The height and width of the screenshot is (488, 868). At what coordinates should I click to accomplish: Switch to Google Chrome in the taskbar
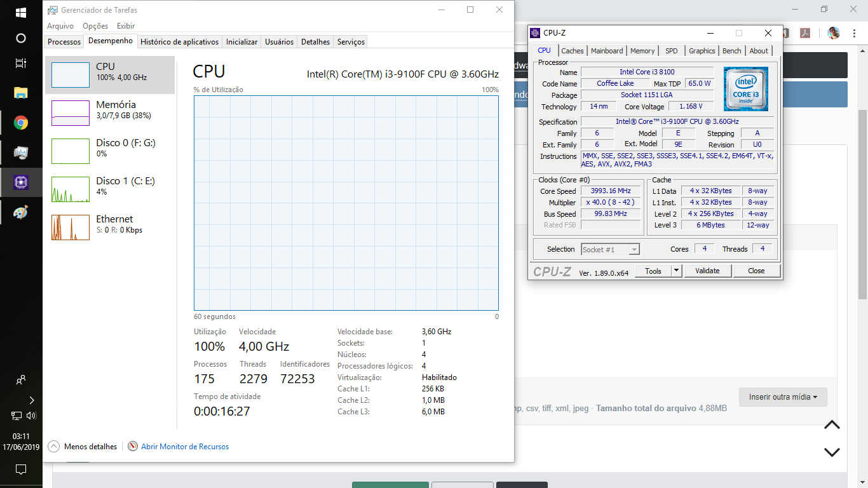[x=21, y=123]
